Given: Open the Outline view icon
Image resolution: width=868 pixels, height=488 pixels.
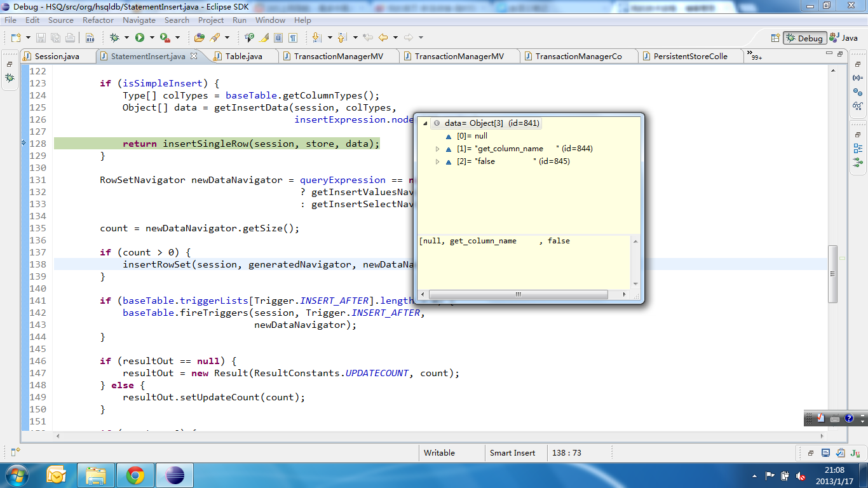Looking at the screenshot, I should pyautogui.click(x=858, y=149).
